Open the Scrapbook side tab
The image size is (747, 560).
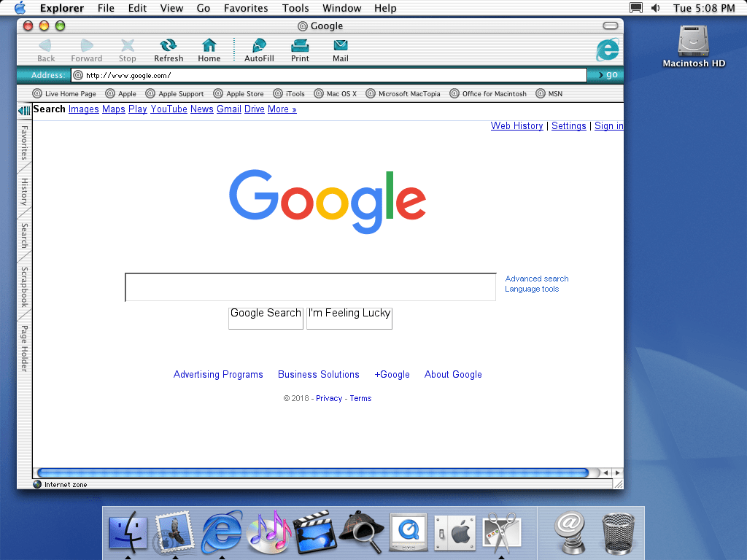pos(24,287)
